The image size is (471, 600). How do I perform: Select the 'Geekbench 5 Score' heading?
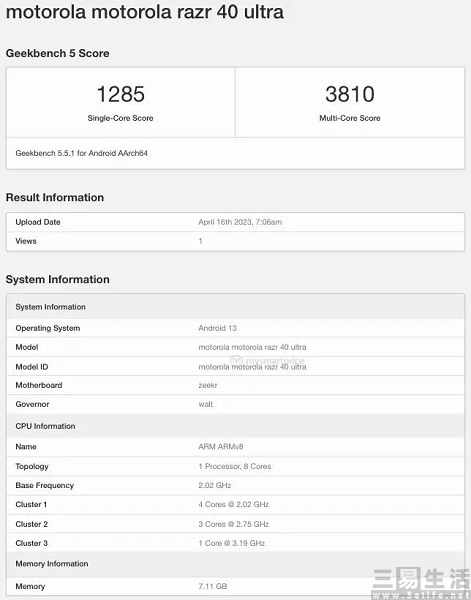57,53
